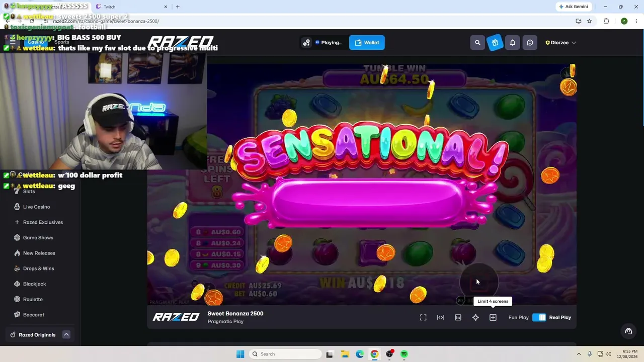Open Spotify from the taskbar
The height and width of the screenshot is (362, 644).
(x=404, y=354)
